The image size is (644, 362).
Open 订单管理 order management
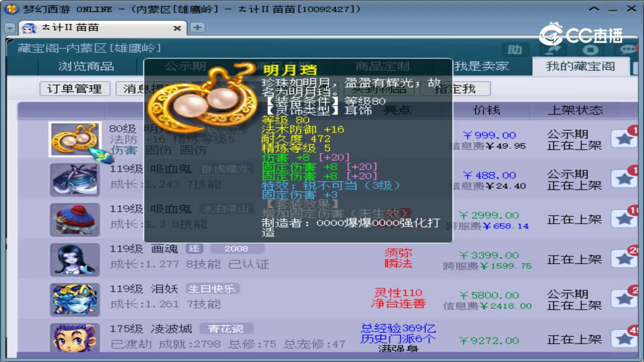coord(74,88)
